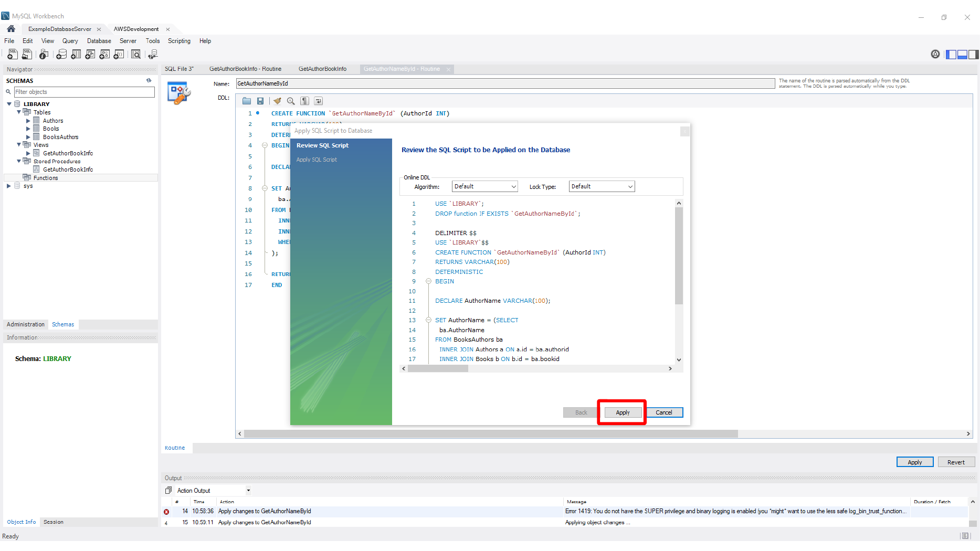Open the Session tab
The height and width of the screenshot is (551, 980).
54,522
